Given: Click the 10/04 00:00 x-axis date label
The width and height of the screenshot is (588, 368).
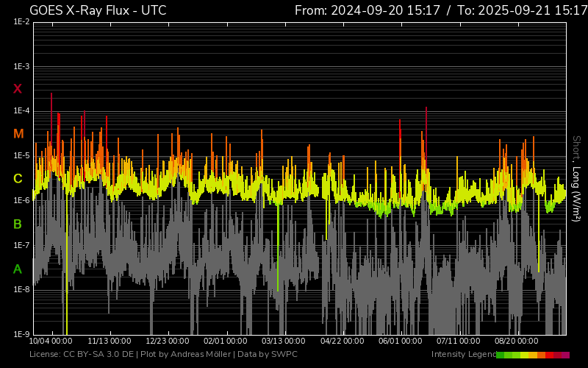Looking at the screenshot, I should click(x=51, y=342).
